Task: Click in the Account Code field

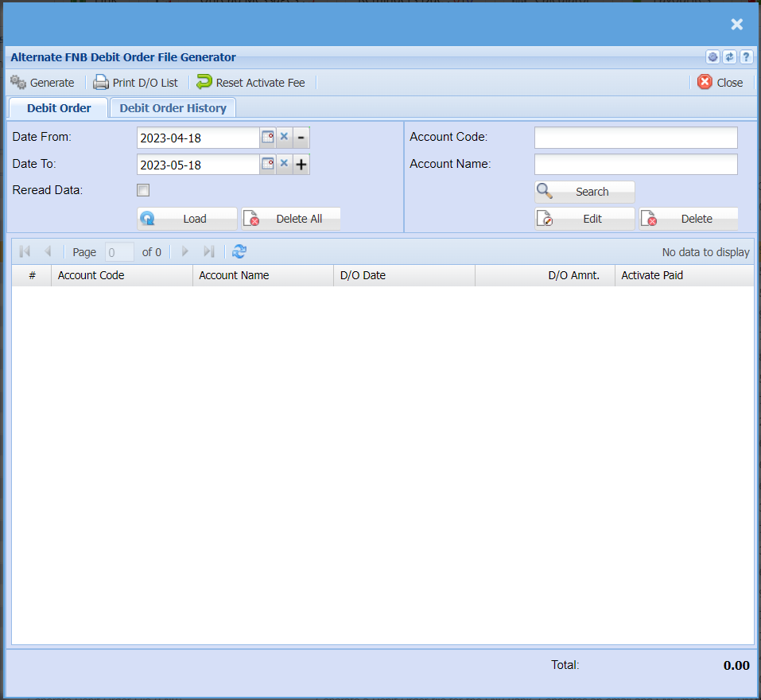Action: pyautogui.click(x=635, y=138)
